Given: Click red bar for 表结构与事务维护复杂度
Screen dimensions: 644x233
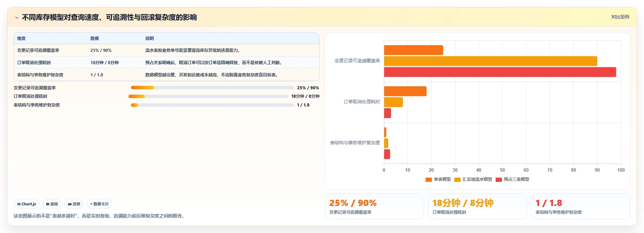Looking at the screenshot, I should [x=387, y=154].
